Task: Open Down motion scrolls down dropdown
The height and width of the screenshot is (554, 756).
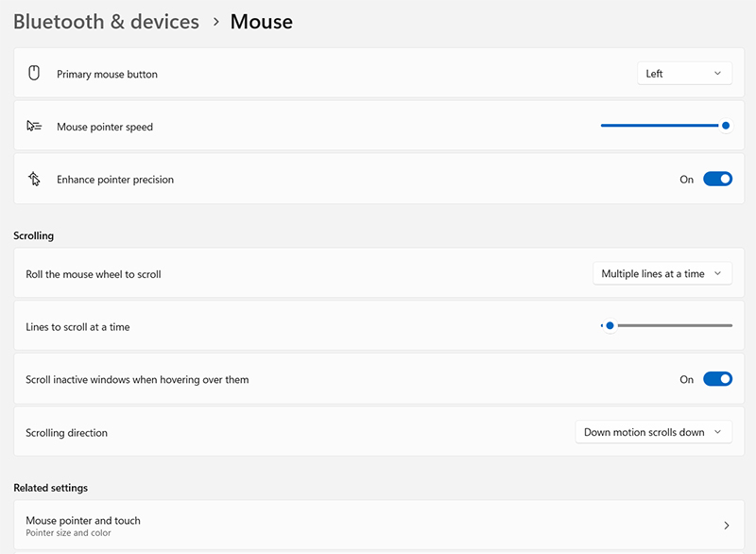Action: (x=653, y=432)
